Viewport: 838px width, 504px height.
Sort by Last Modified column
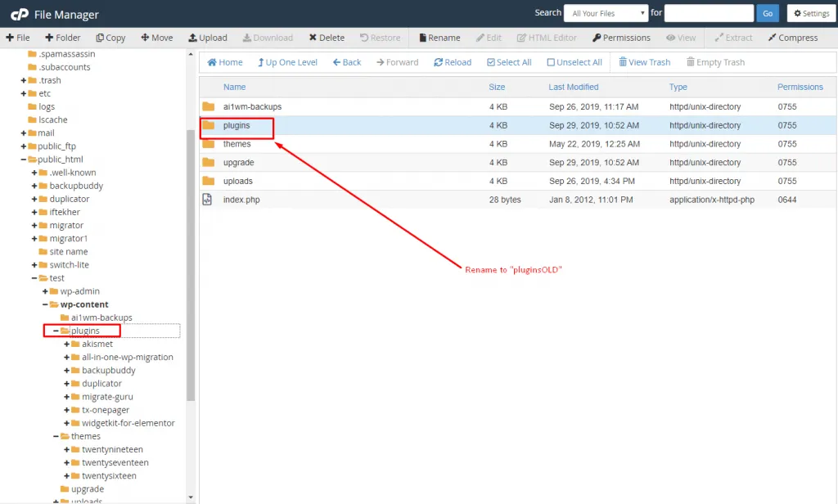click(574, 87)
